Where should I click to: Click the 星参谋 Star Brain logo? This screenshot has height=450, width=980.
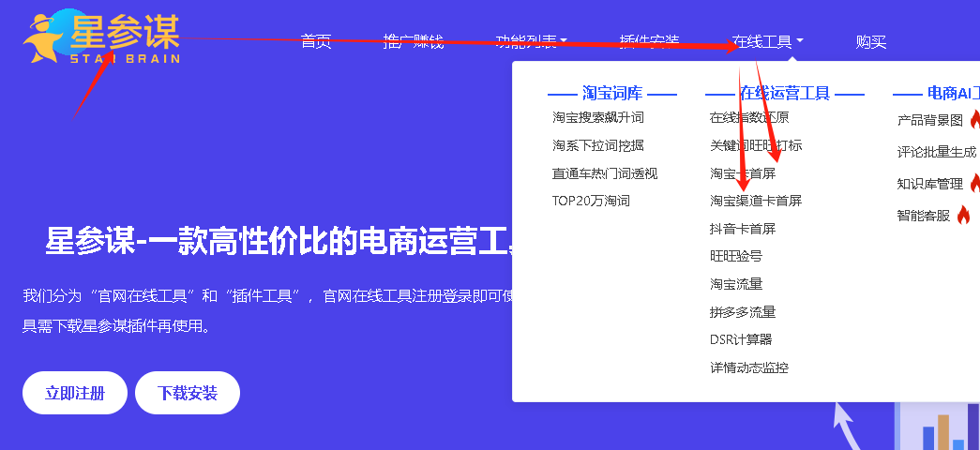pyautogui.click(x=101, y=37)
